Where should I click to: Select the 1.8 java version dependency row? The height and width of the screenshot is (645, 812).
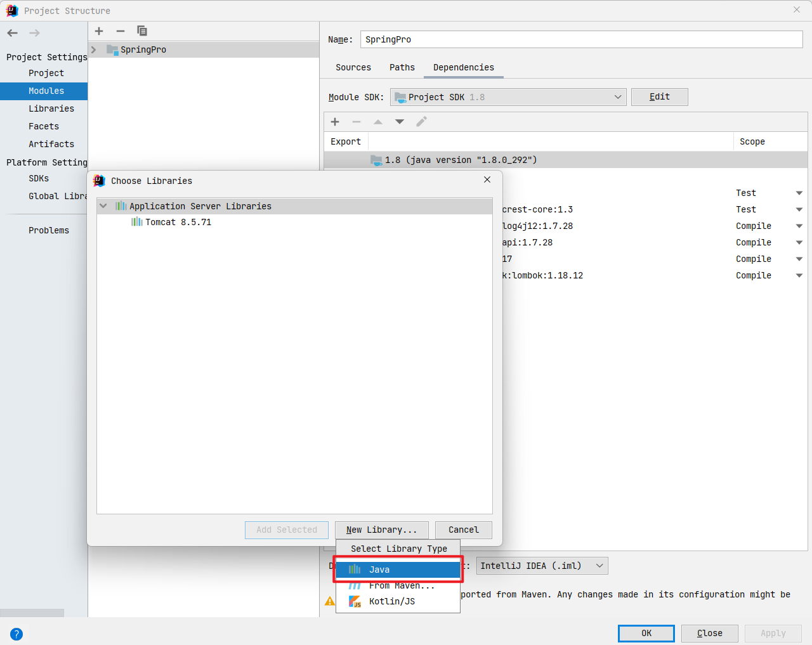pyautogui.click(x=565, y=160)
